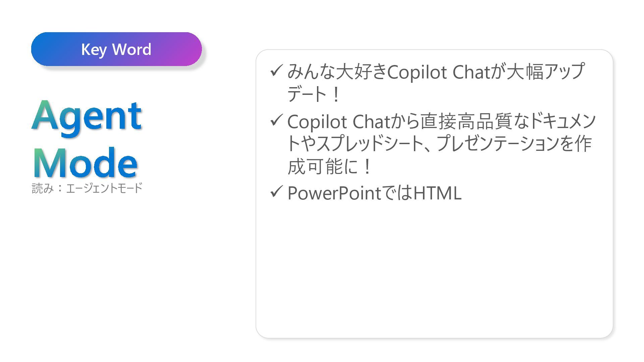The height and width of the screenshot is (362, 644).
Task: Click the HTML text in third bullet
Action: coord(437,193)
